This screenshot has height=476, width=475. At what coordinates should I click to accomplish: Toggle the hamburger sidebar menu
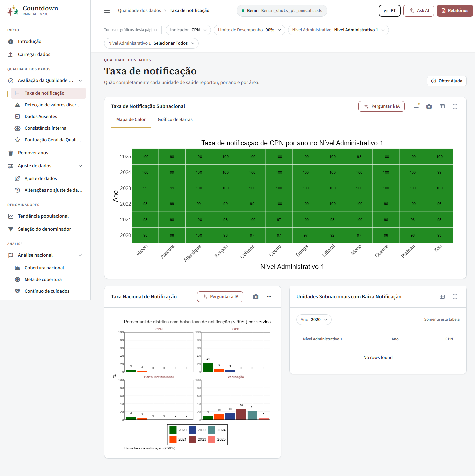(107, 11)
